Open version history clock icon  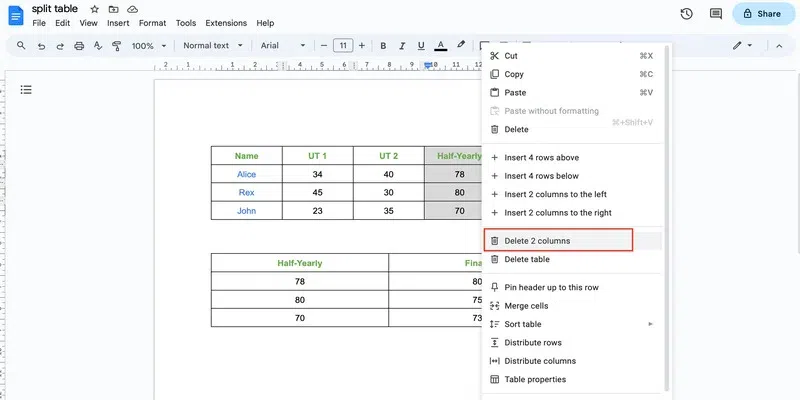tap(686, 14)
